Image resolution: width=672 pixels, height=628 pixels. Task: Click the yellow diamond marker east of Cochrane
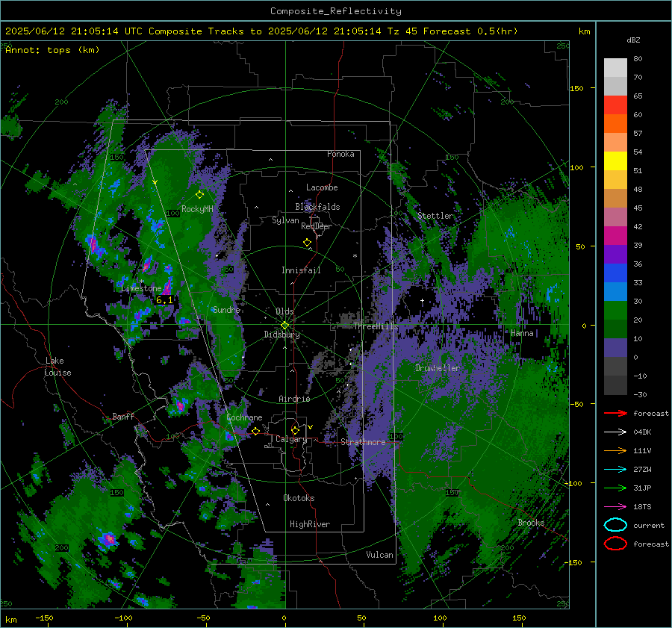click(255, 432)
